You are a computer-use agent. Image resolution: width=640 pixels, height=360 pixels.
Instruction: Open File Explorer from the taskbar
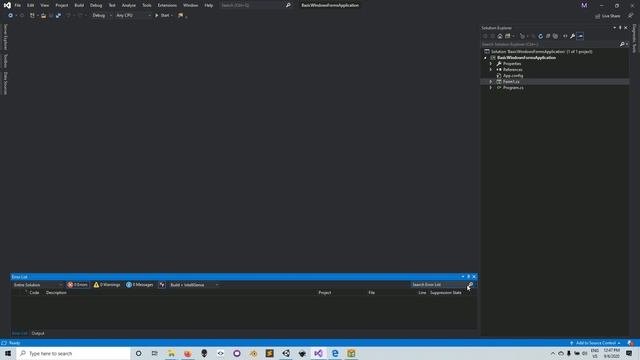point(171,353)
